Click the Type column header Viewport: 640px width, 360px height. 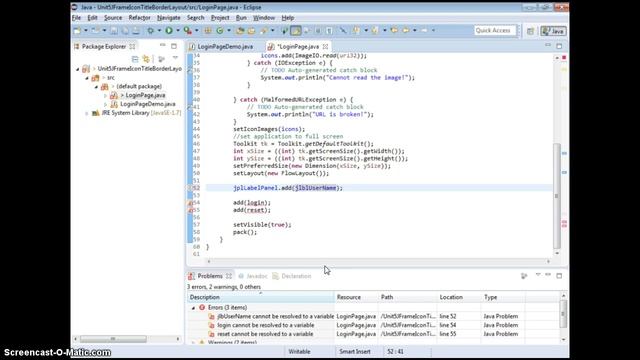(x=503, y=297)
